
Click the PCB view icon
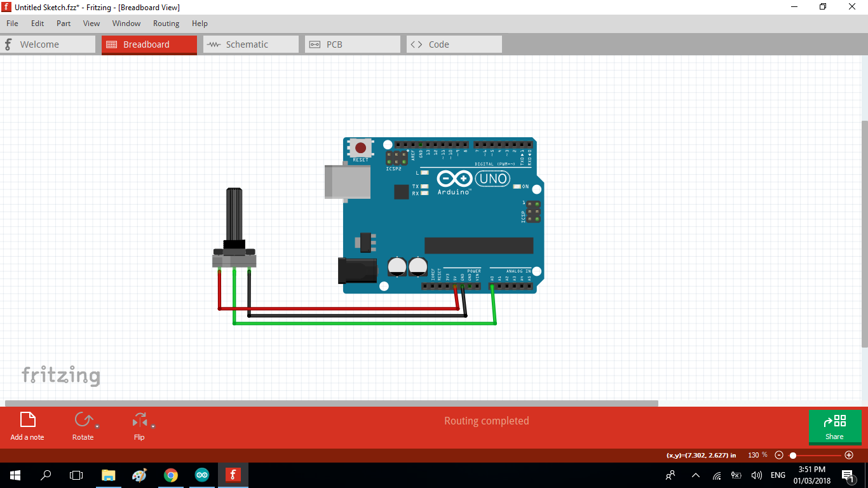tap(316, 44)
